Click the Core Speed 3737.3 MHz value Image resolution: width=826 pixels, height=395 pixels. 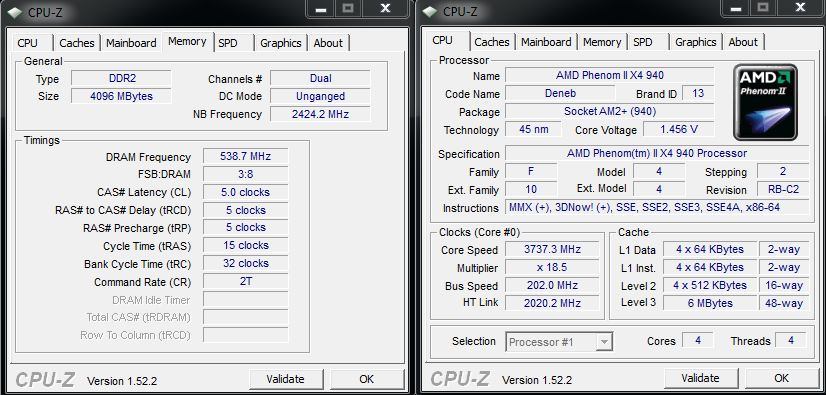552,250
